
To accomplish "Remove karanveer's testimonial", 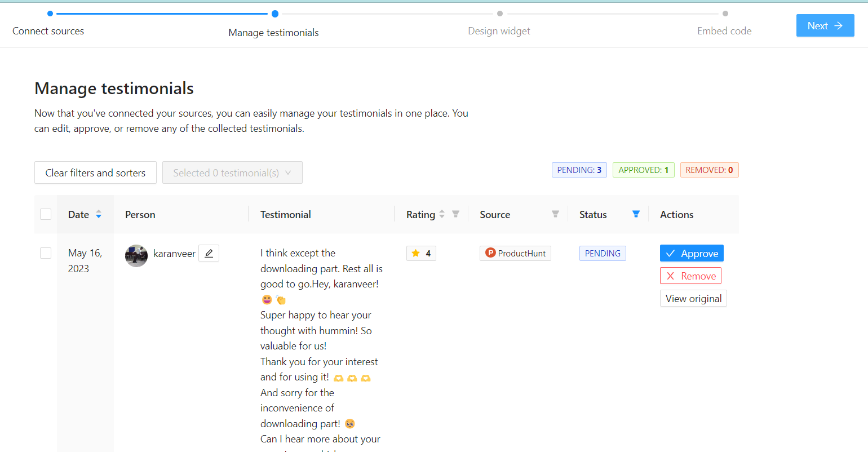I will point(690,276).
